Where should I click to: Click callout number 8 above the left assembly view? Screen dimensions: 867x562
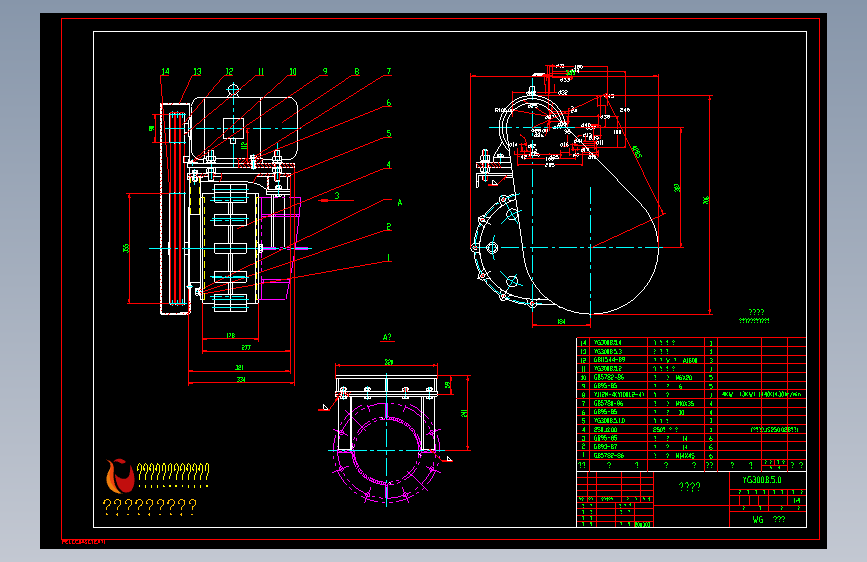pyautogui.click(x=357, y=71)
